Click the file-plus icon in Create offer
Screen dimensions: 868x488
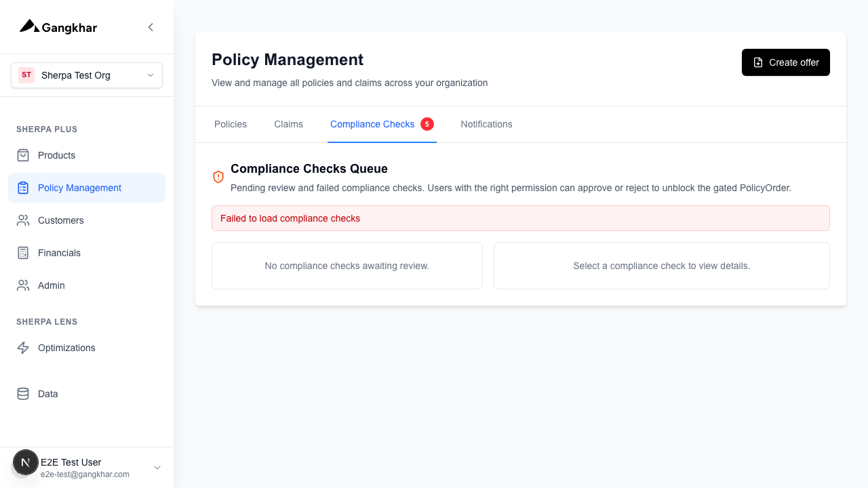[x=758, y=62]
